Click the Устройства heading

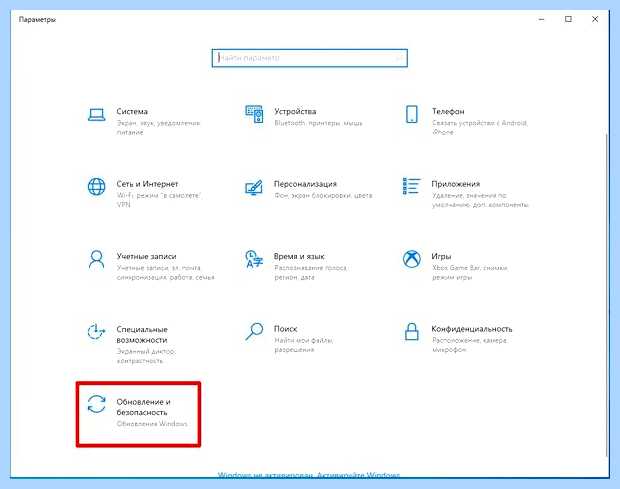click(295, 111)
